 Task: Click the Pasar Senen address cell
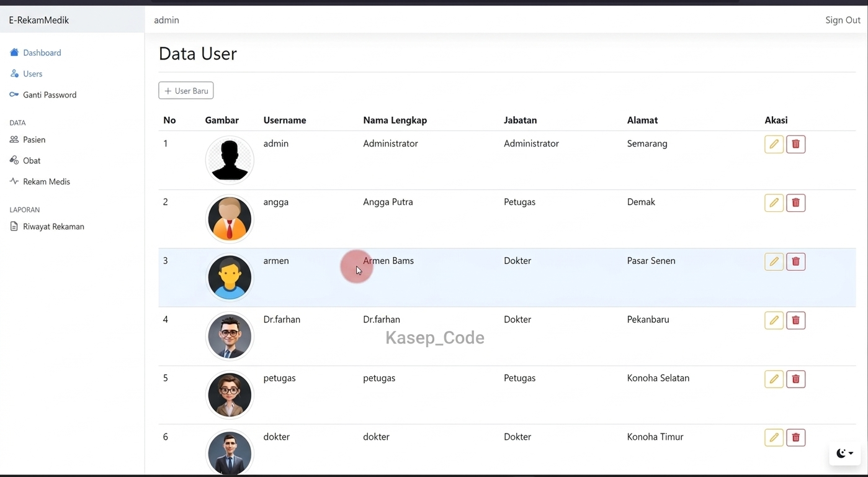pyautogui.click(x=651, y=261)
